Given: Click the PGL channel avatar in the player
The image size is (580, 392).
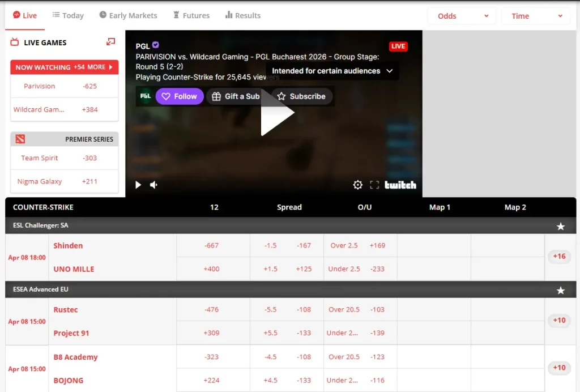Looking at the screenshot, I should click(x=145, y=96).
